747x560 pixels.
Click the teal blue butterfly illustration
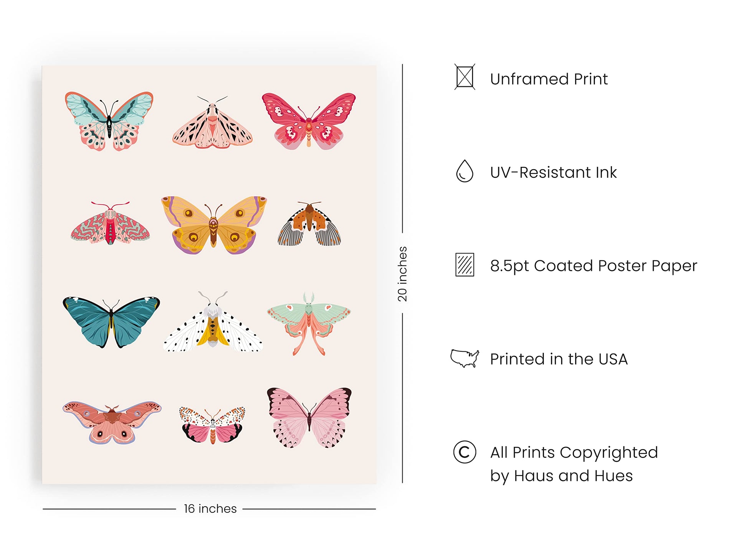pos(111,321)
